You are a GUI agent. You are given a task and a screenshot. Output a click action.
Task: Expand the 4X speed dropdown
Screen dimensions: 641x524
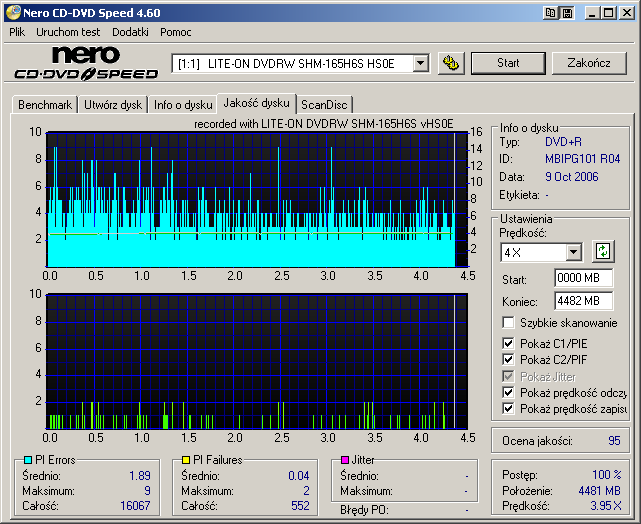[573, 252]
